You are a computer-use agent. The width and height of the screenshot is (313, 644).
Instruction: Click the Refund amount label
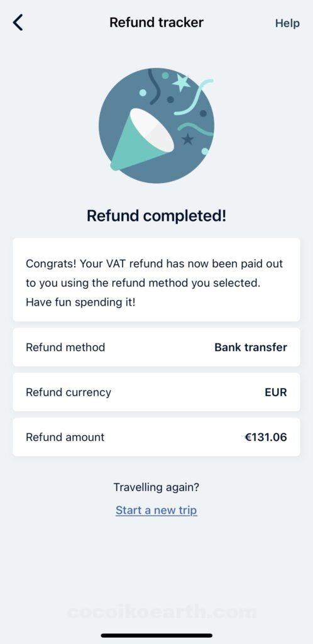coord(65,437)
